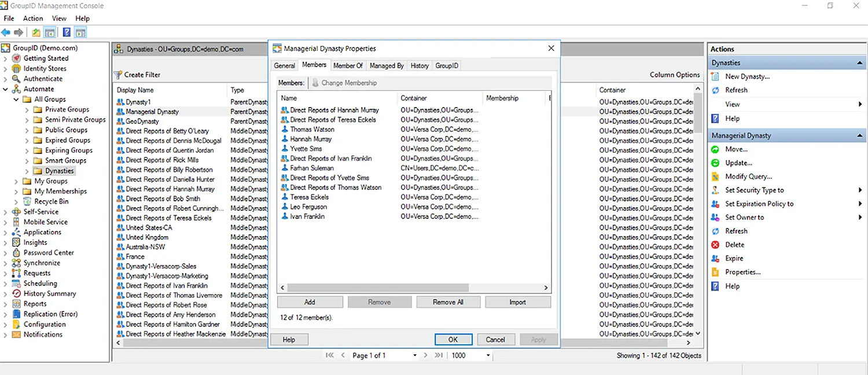Click the Recycle Bin tree icon
868x375 pixels.
point(28,201)
